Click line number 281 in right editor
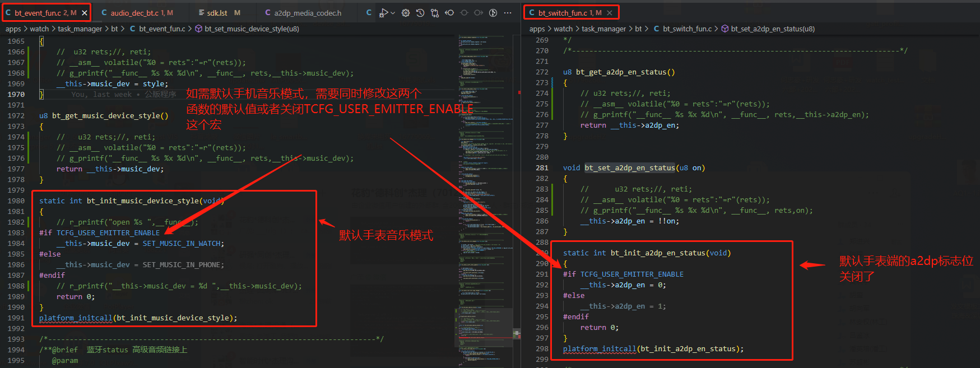This screenshot has height=368, width=980. pos(542,168)
